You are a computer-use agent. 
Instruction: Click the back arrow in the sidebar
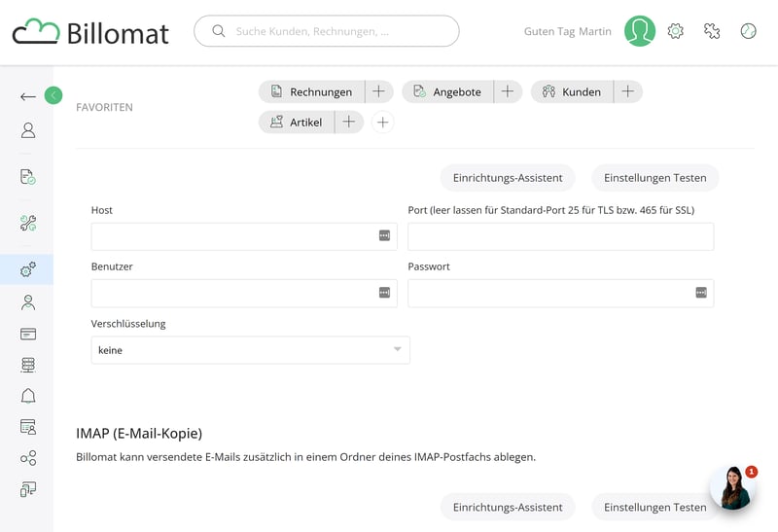28,96
